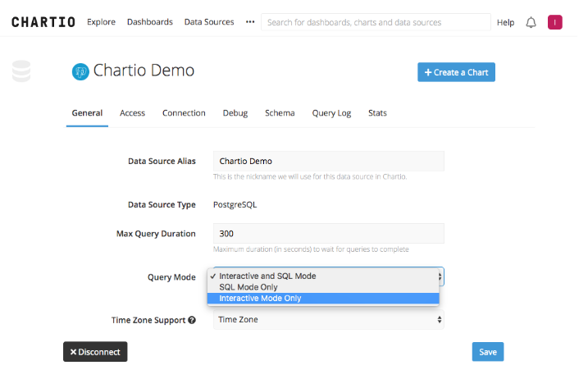
Task: Open Explore in the top navigation
Action: click(x=101, y=22)
